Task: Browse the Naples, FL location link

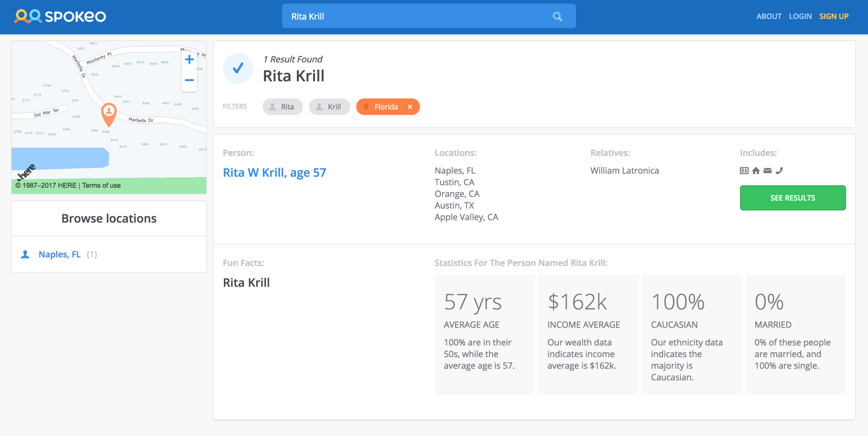Action: pos(59,254)
